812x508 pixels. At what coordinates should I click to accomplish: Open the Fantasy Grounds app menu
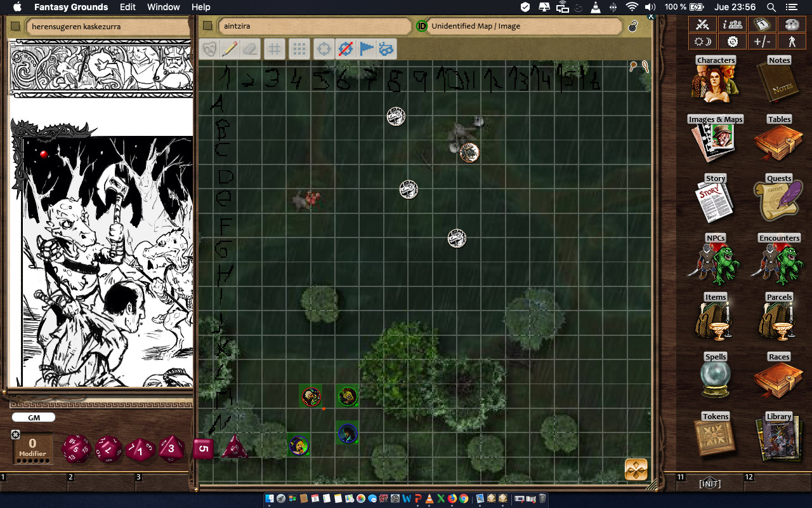71,7
